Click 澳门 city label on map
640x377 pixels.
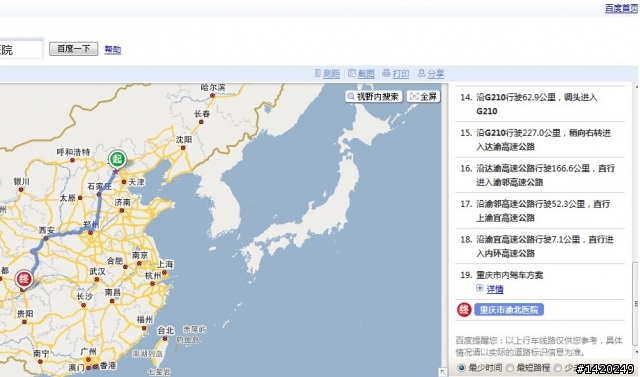(x=76, y=368)
